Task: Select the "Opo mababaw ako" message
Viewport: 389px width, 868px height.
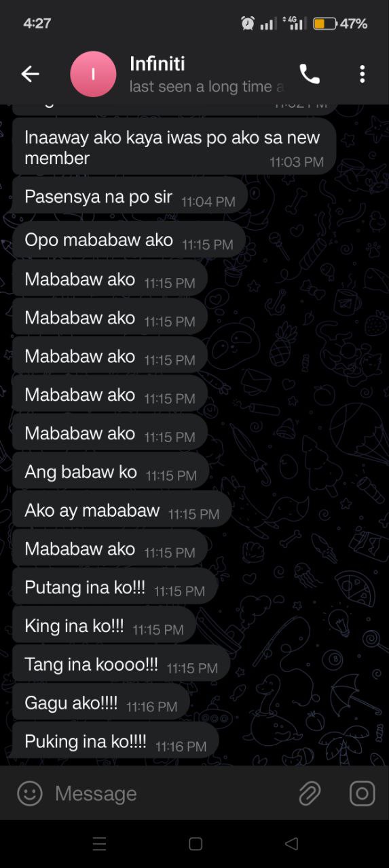Action: tap(128, 240)
